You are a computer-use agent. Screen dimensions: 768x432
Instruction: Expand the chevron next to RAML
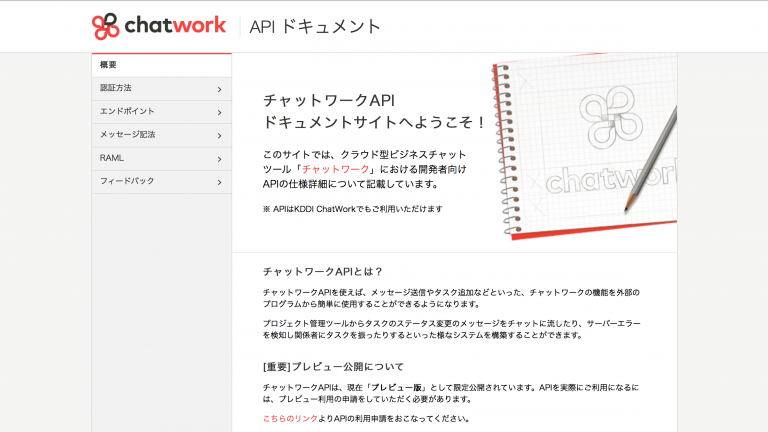coord(219,159)
